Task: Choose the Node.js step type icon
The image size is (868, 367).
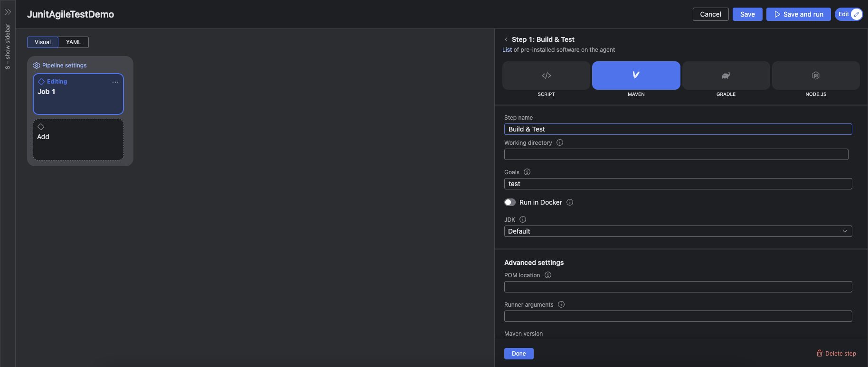Action: tap(815, 75)
